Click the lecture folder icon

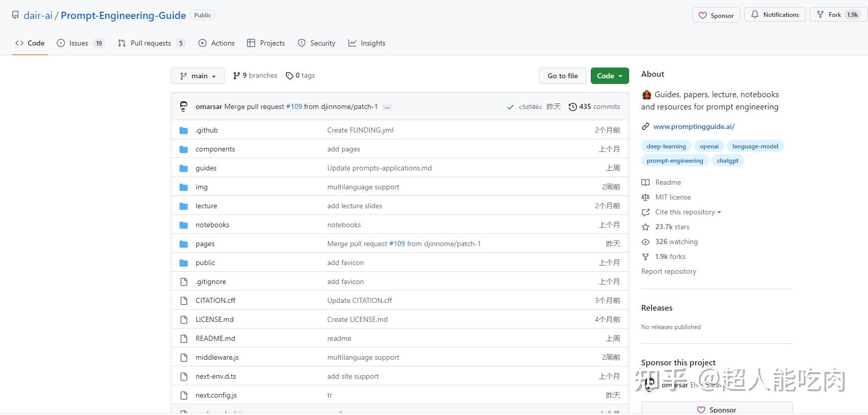(x=184, y=206)
